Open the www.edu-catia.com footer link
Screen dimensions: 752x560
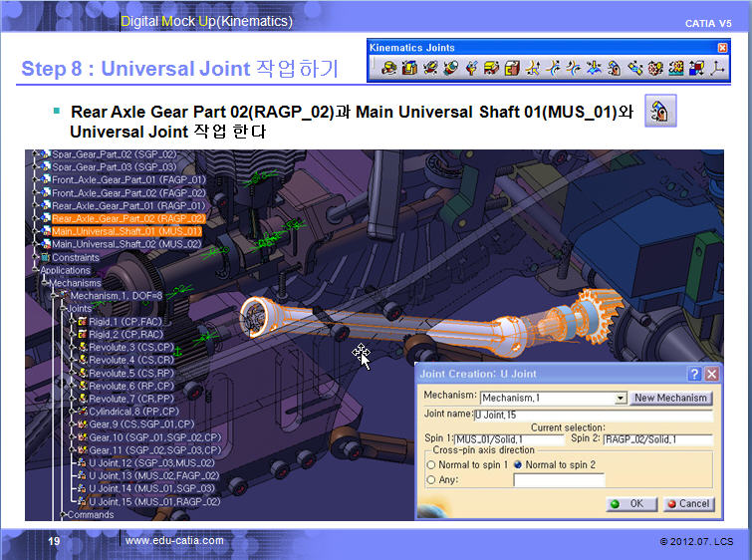174,540
